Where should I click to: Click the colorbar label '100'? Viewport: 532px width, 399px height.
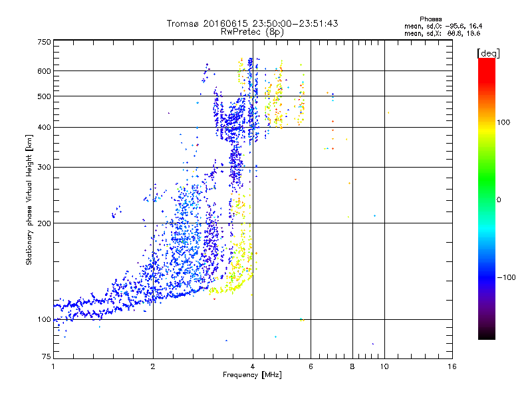pyautogui.click(x=503, y=122)
